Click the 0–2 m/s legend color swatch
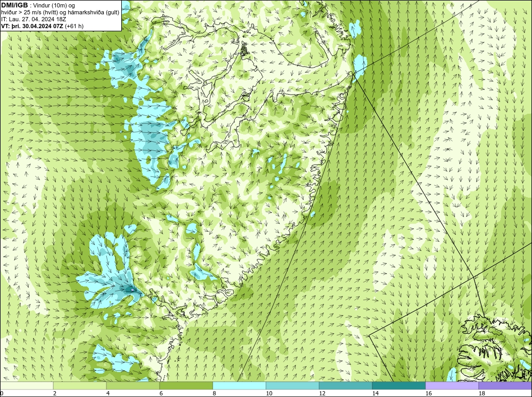 point(27,385)
